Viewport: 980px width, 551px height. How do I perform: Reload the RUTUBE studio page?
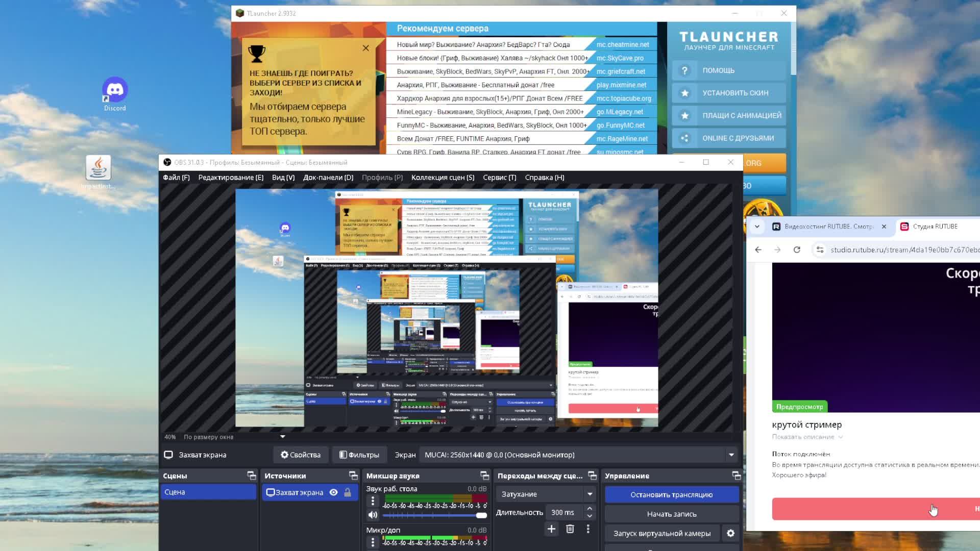point(797,250)
